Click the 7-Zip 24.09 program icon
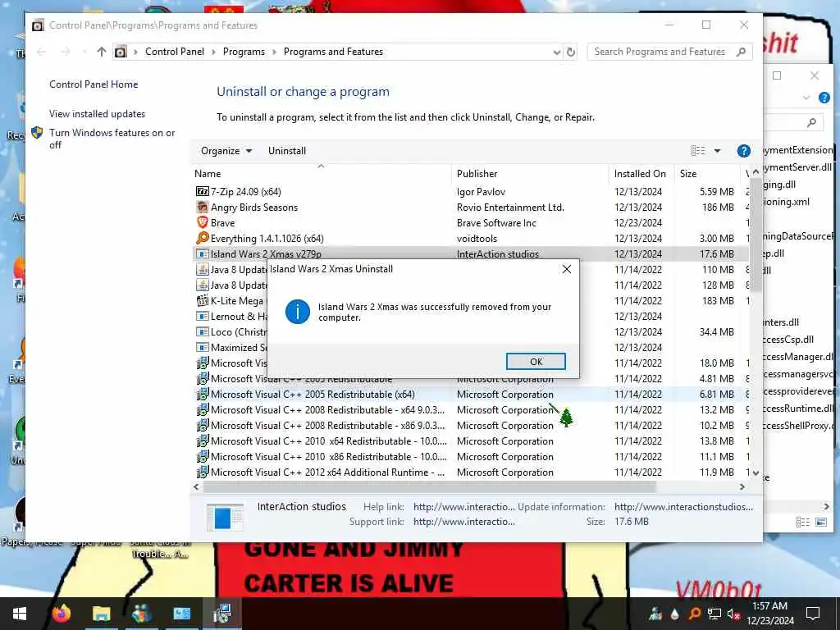Image resolution: width=840 pixels, height=630 pixels. click(202, 191)
